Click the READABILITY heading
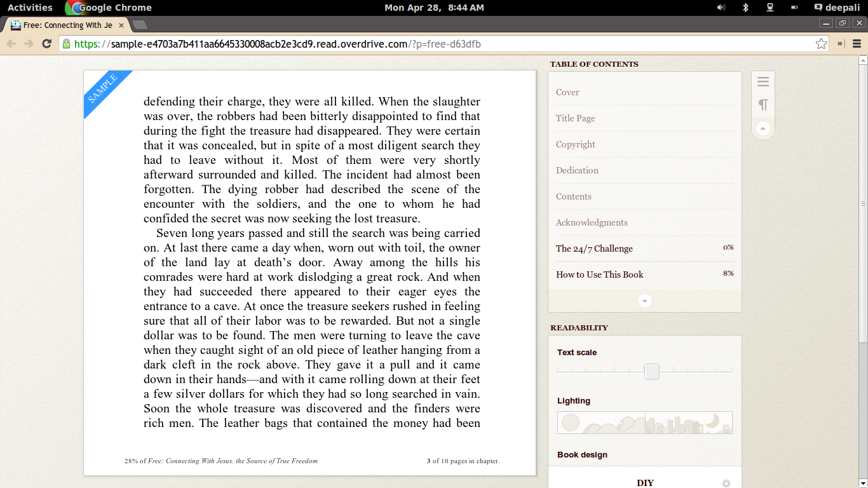The height and width of the screenshot is (488, 868). pyautogui.click(x=579, y=328)
